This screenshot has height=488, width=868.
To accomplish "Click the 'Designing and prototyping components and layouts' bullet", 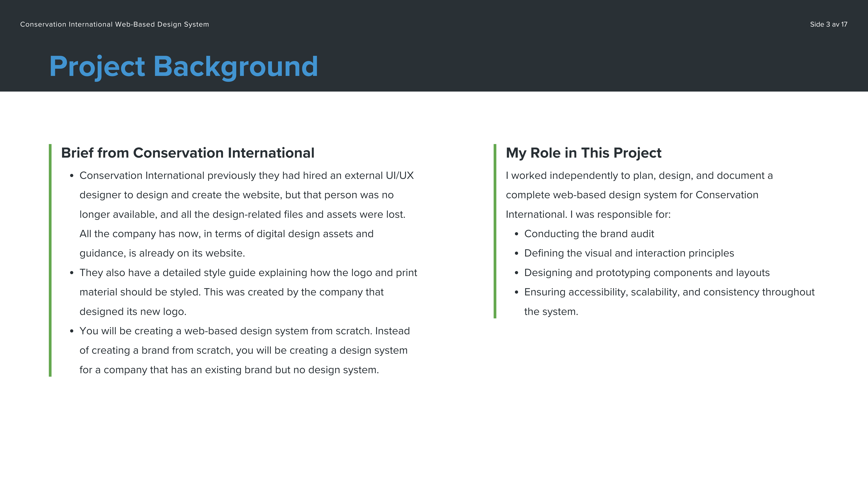I will pyautogui.click(x=647, y=273).
